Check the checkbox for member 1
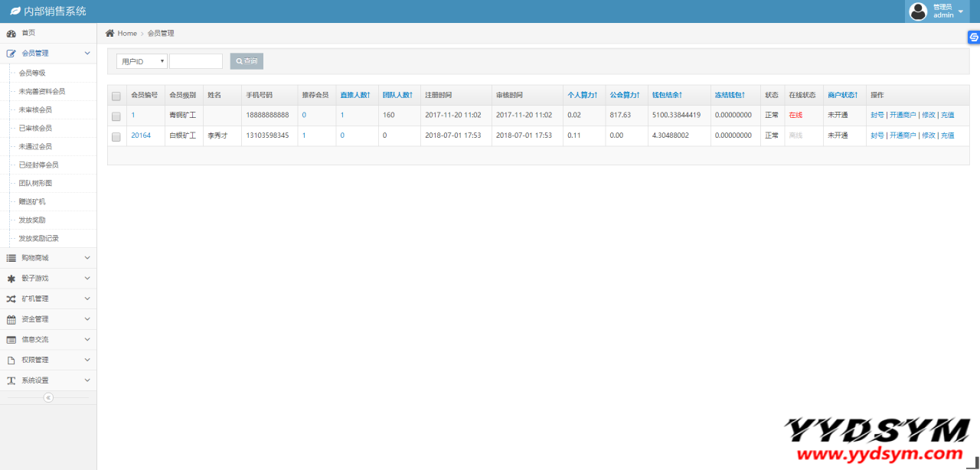Viewport: 980px width, 470px height. (x=116, y=116)
